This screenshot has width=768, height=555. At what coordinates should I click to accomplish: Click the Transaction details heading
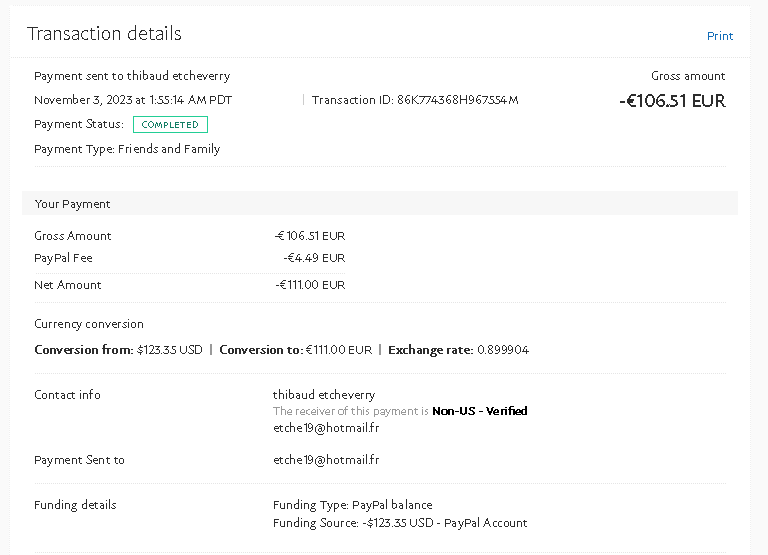(104, 34)
